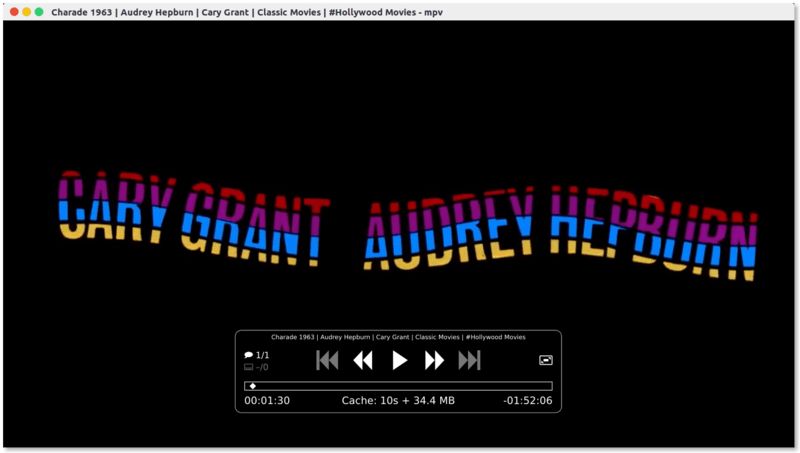
Task: Toggle fullscreen with the controller icon
Action: 546,360
